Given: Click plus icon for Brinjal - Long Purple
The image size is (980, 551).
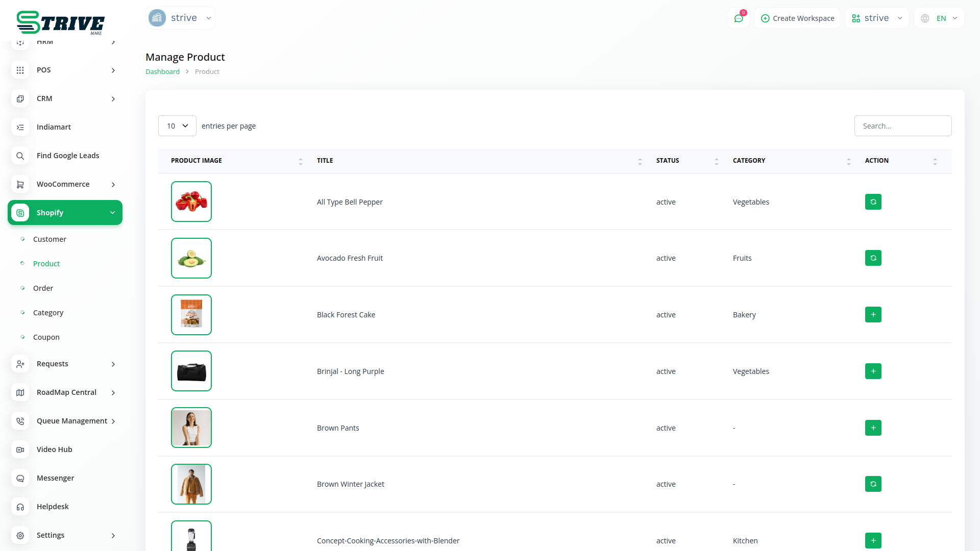Looking at the screenshot, I should [873, 371].
